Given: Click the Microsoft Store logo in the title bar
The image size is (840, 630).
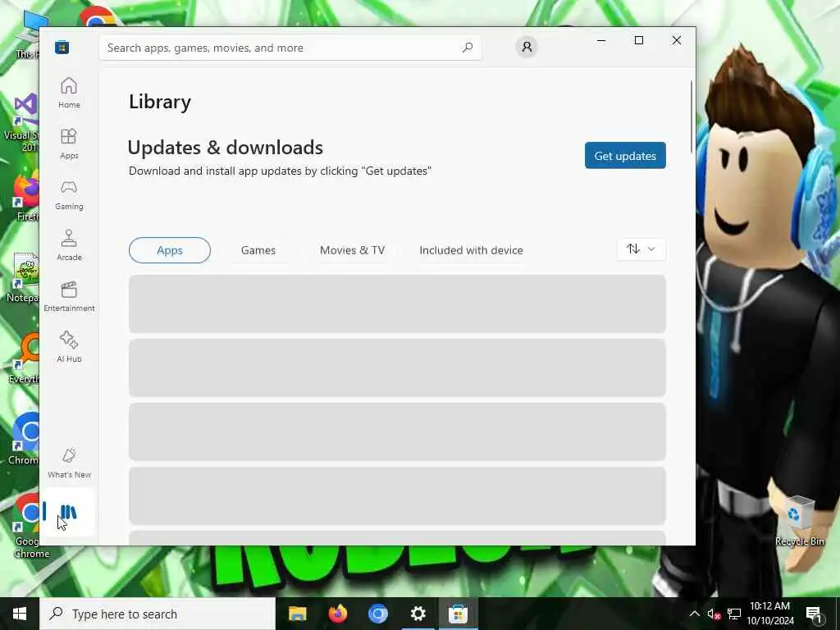Looking at the screenshot, I should (62, 47).
